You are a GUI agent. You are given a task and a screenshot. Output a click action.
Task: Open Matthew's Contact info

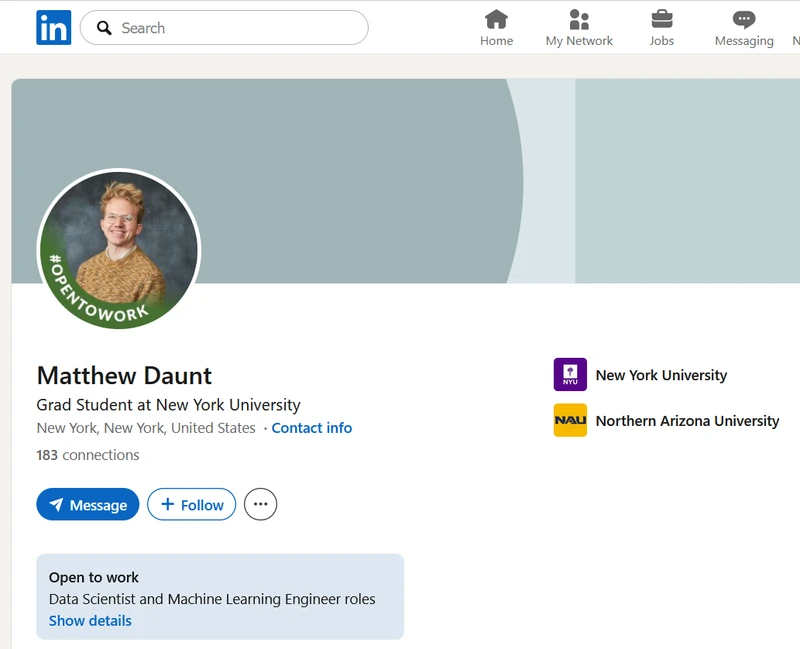tap(311, 427)
